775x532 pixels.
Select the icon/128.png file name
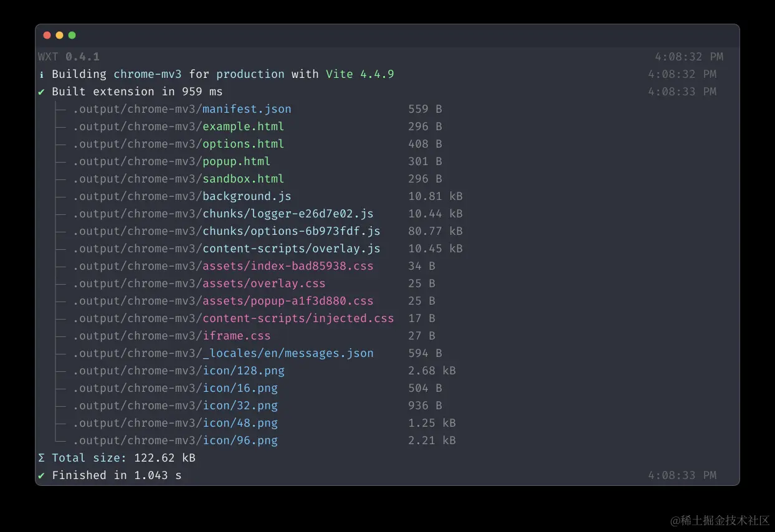point(244,371)
